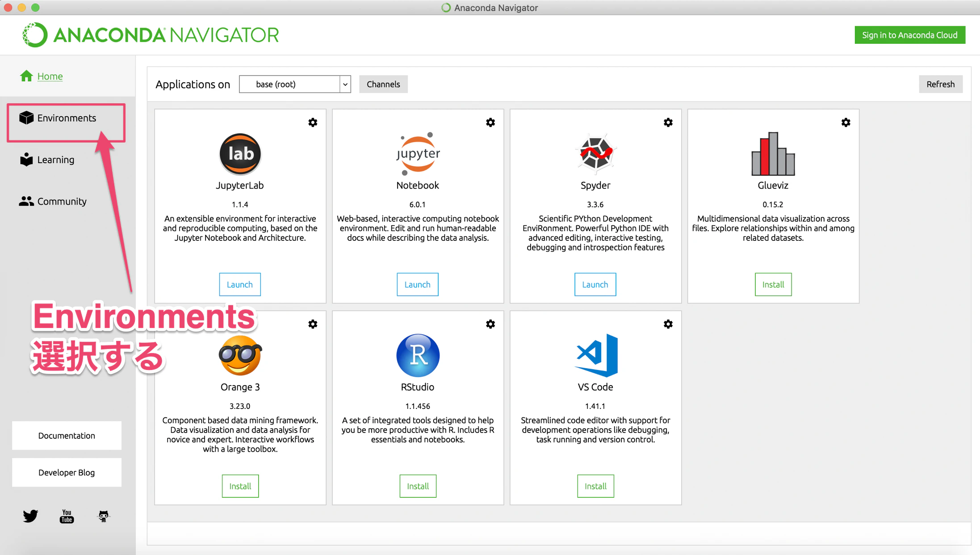Install VS Code
980x555 pixels.
tap(596, 486)
